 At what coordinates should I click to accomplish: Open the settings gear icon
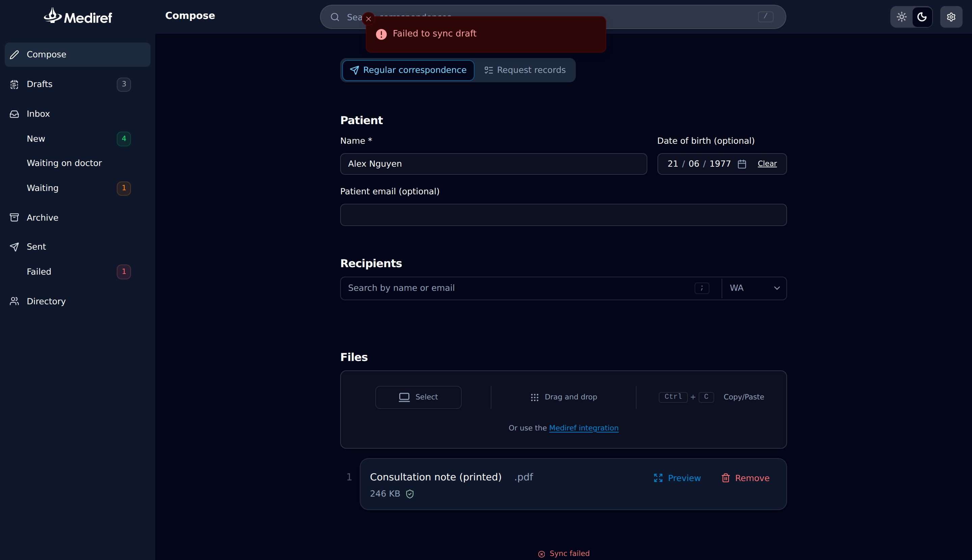tap(951, 17)
